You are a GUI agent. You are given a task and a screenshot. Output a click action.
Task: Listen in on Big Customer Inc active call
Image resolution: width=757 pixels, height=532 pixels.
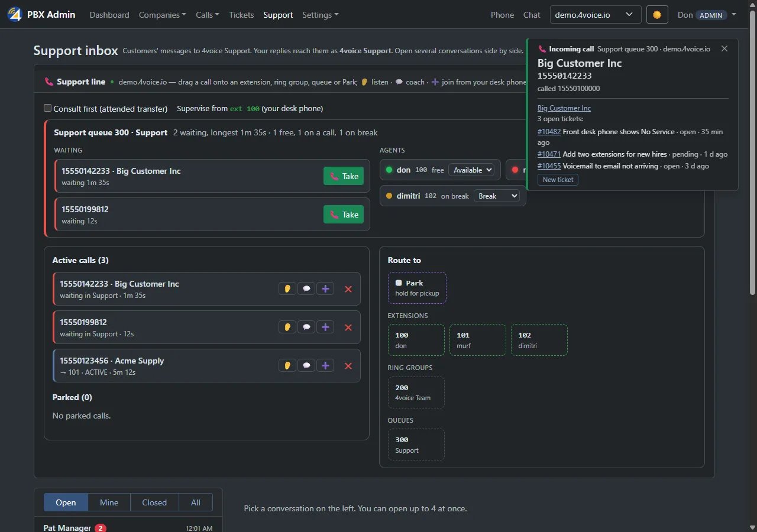[287, 289]
